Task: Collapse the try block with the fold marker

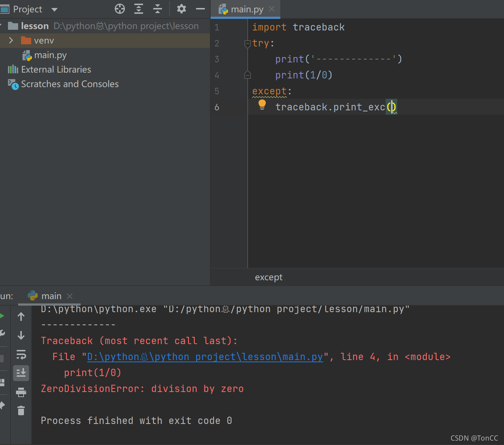Action: point(248,44)
